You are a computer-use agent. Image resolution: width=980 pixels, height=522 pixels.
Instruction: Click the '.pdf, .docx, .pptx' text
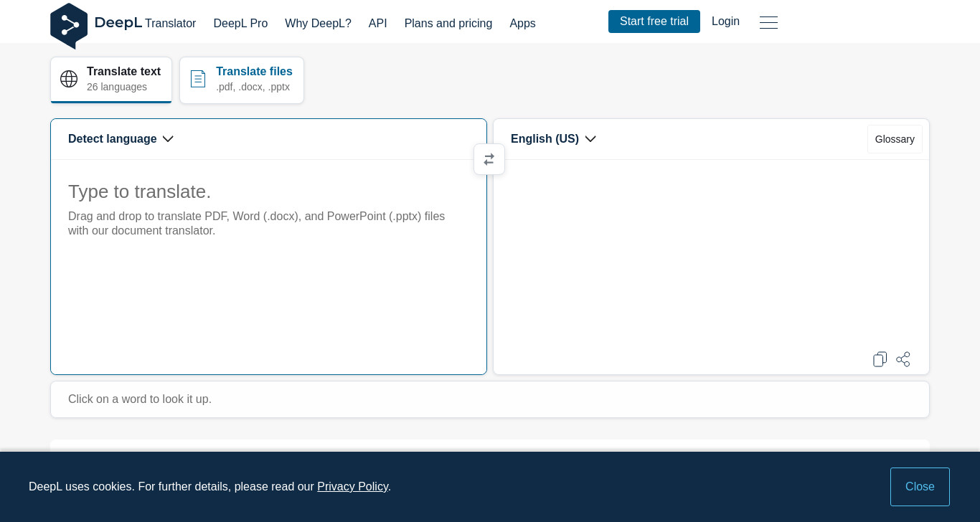tap(253, 87)
